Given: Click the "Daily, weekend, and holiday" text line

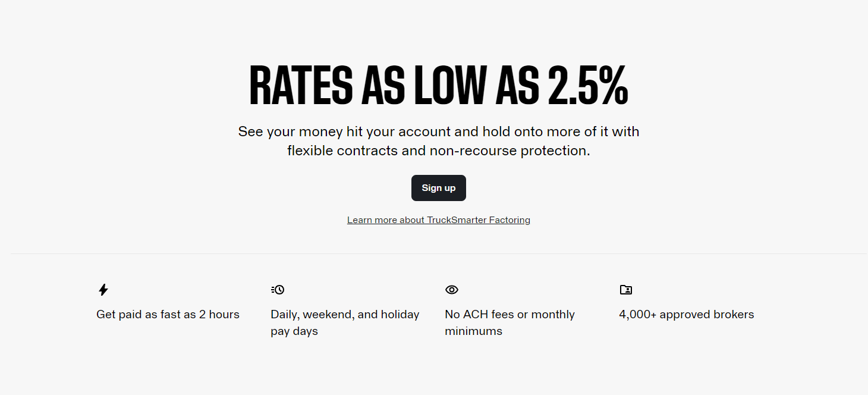Looking at the screenshot, I should point(345,315).
